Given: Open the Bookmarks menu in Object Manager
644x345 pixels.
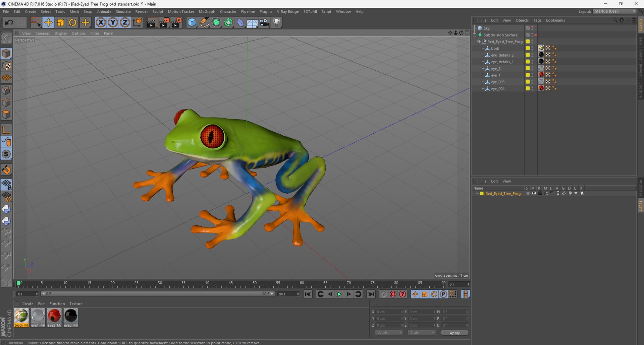Looking at the screenshot, I should [x=555, y=20].
